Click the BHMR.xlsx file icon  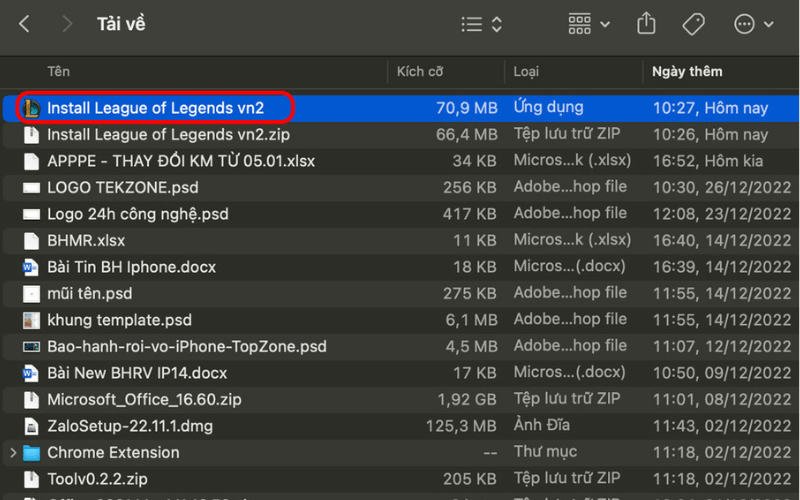tap(31, 241)
